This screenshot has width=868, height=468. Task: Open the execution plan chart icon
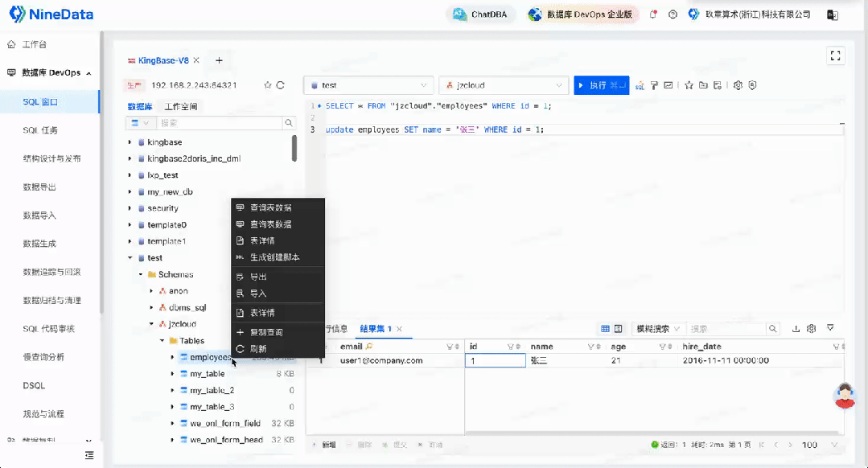pos(668,85)
